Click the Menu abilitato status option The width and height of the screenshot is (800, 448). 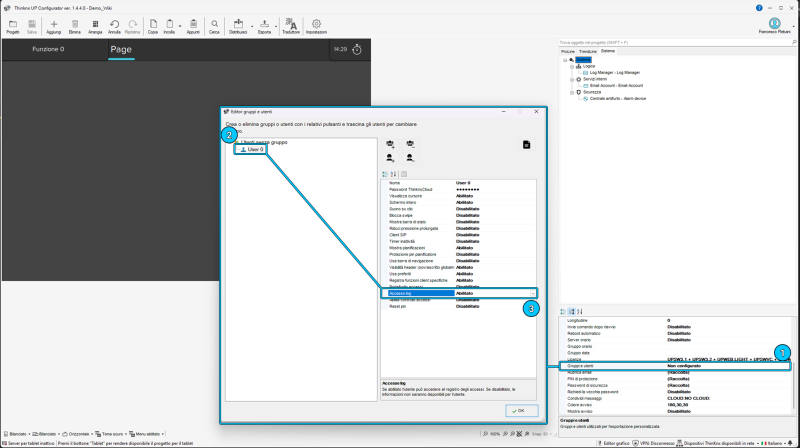144,434
